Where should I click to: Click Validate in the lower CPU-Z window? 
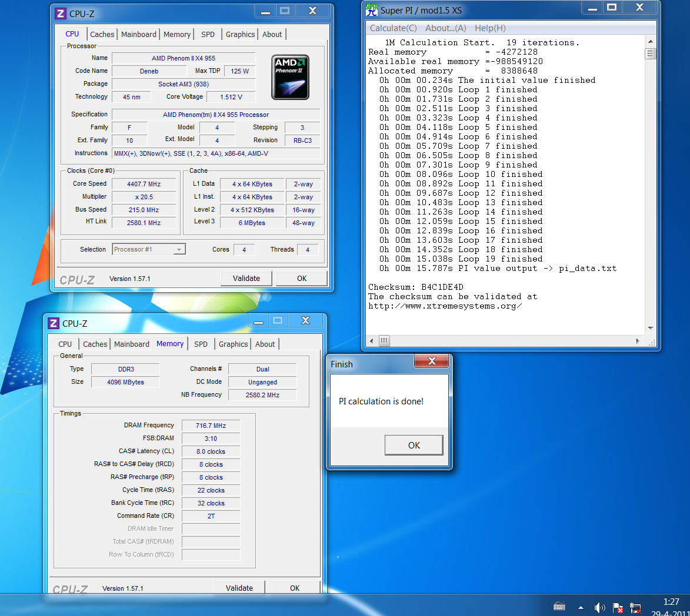(239, 588)
